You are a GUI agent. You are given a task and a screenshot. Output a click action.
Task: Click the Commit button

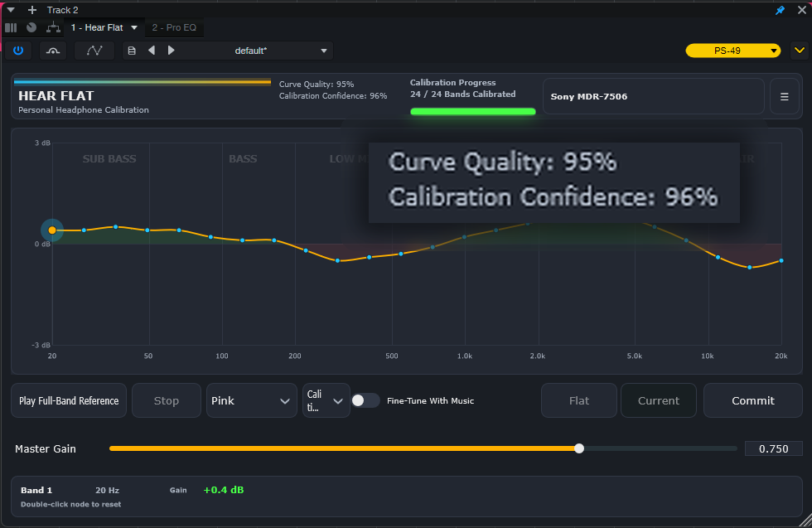pyautogui.click(x=753, y=400)
